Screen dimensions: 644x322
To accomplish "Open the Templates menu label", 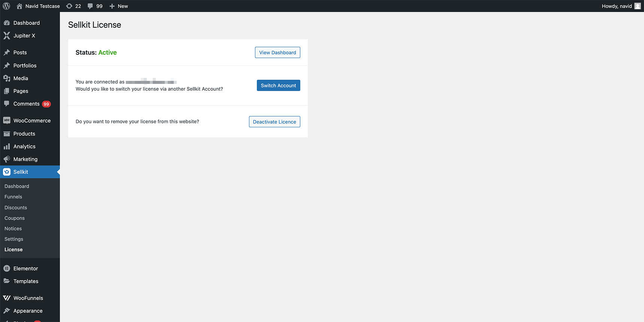I will coord(26,281).
